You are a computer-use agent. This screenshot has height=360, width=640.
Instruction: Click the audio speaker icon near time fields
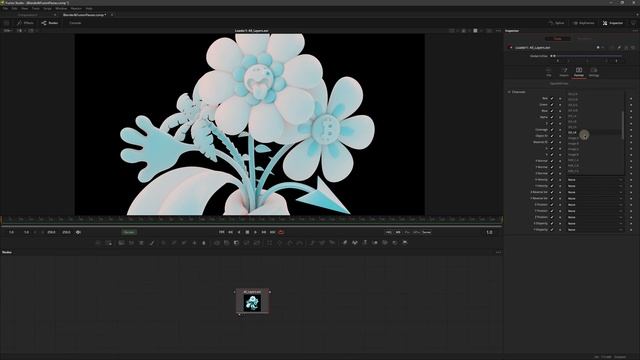pyautogui.click(x=78, y=232)
